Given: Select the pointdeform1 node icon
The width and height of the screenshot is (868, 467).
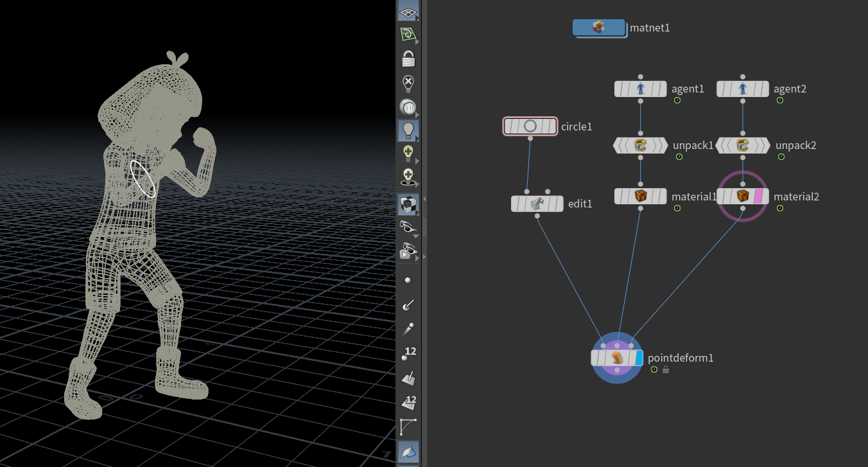Looking at the screenshot, I should 617,358.
